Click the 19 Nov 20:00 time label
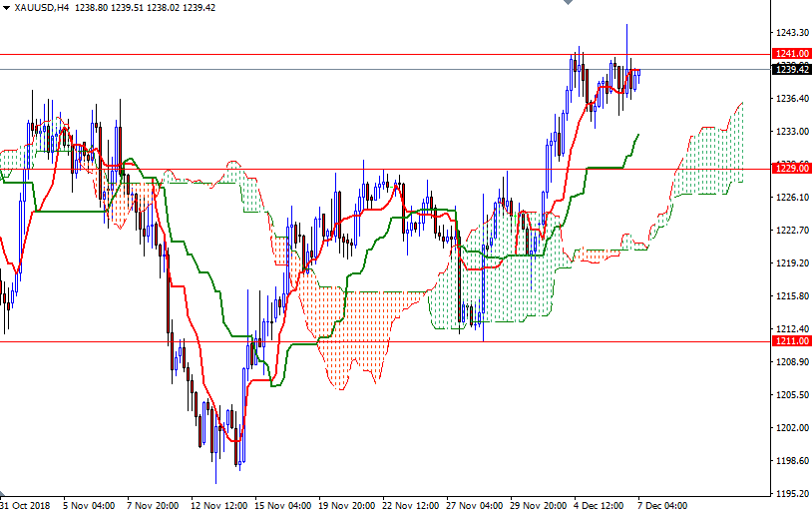This screenshot has width=812, height=513. click(x=346, y=505)
